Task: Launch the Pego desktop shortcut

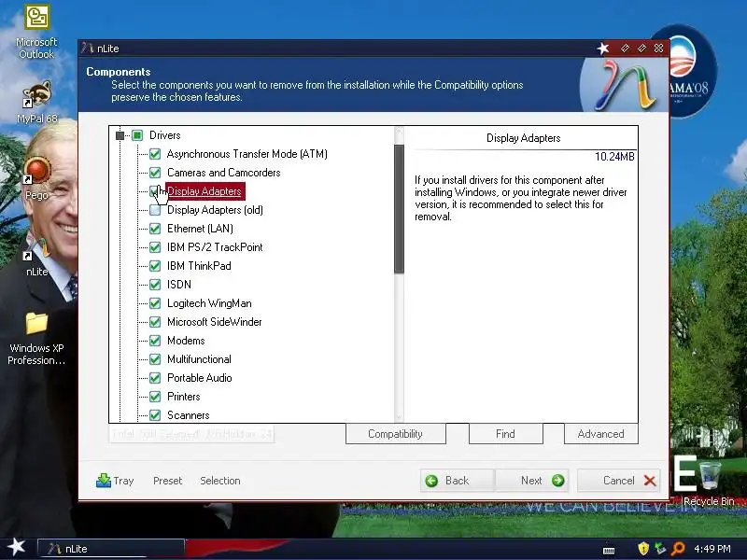Action: point(36,178)
